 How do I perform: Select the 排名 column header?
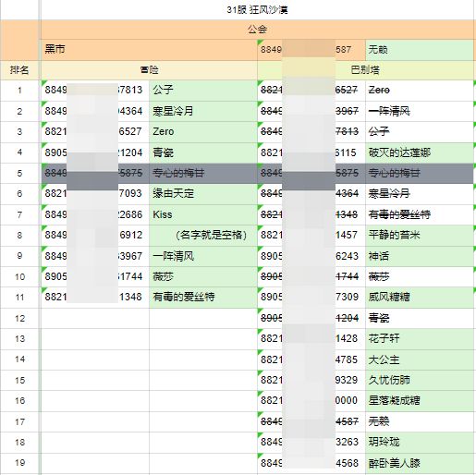19,70
